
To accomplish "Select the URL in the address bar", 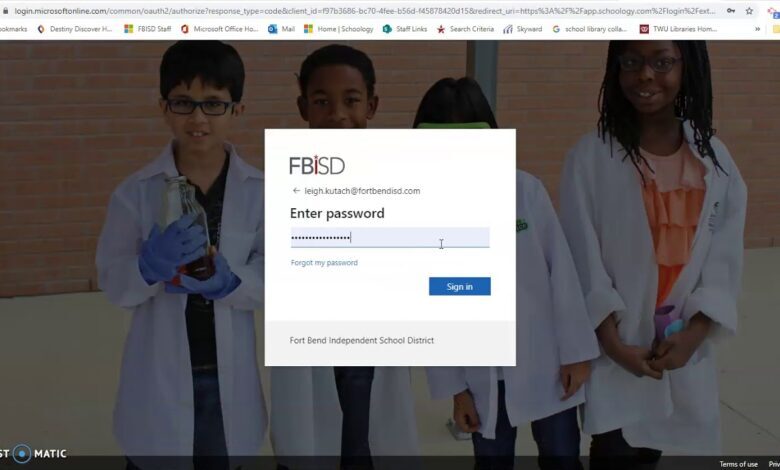I will pos(365,10).
